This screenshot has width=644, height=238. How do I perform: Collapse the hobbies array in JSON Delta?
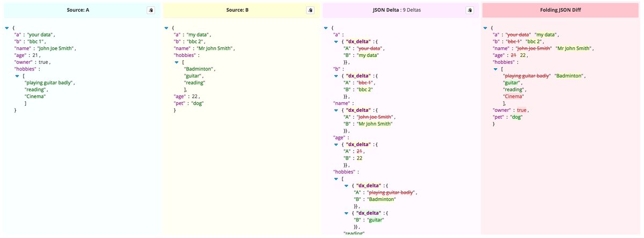(x=336, y=179)
